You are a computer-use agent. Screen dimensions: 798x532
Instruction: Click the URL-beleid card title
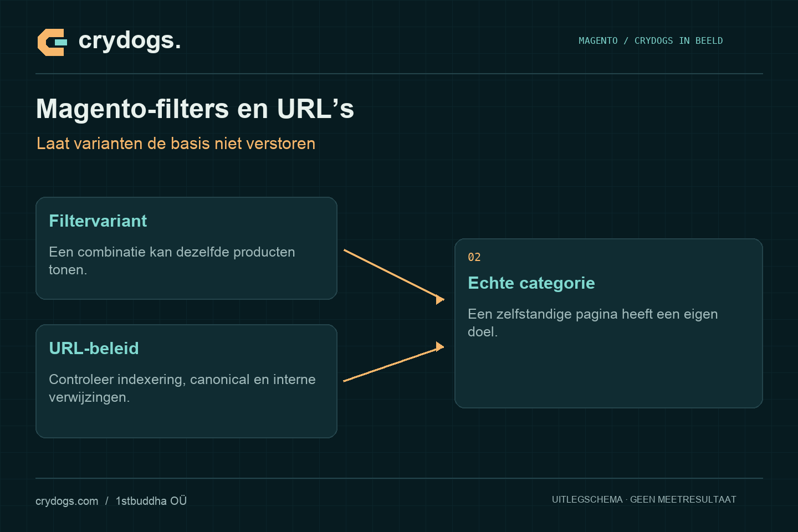coord(94,349)
